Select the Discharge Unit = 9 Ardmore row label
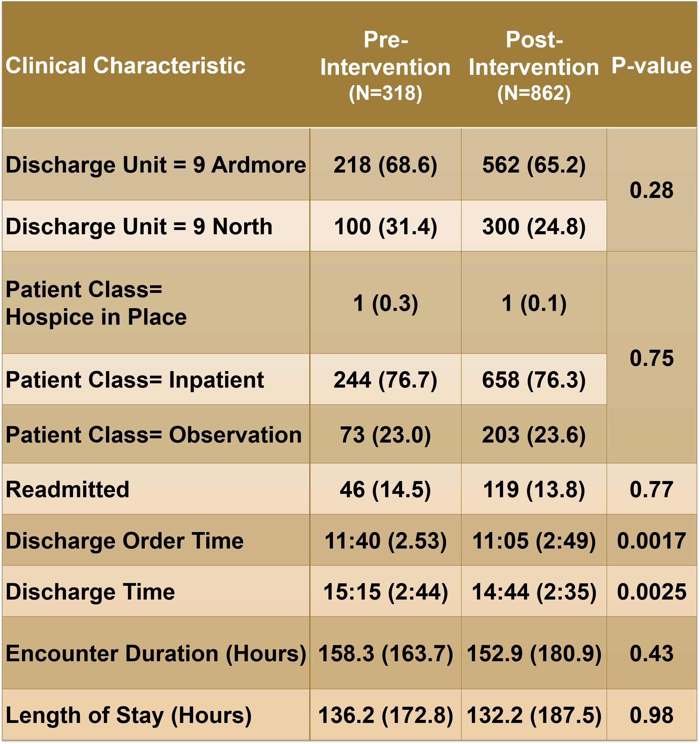 (x=156, y=165)
